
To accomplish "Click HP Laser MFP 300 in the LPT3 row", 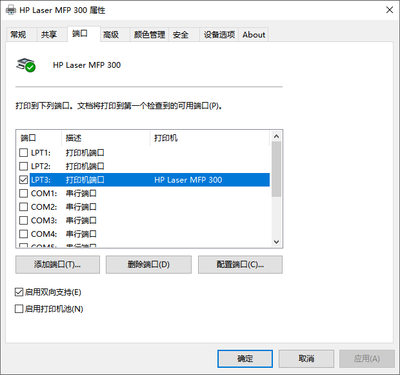I will pyautogui.click(x=188, y=180).
